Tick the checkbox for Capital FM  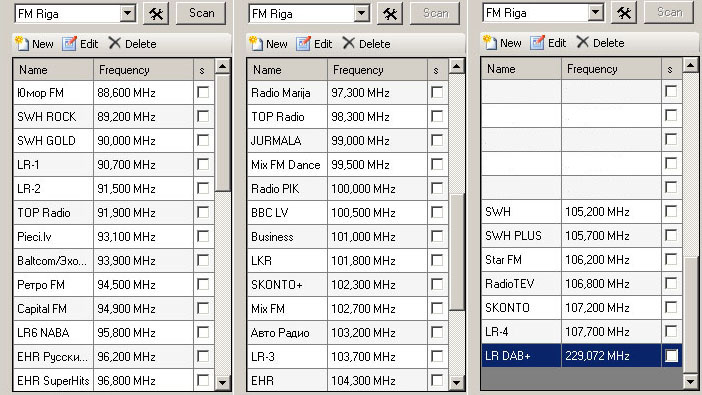(x=203, y=309)
